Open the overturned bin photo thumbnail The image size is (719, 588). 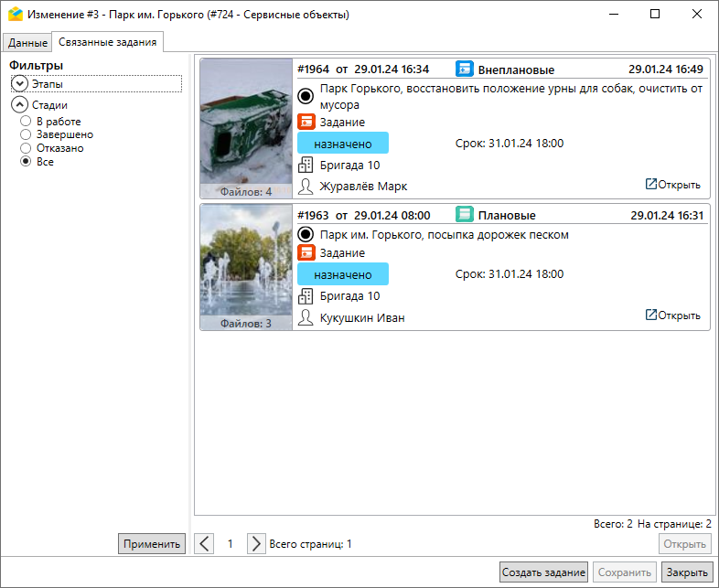coord(245,123)
